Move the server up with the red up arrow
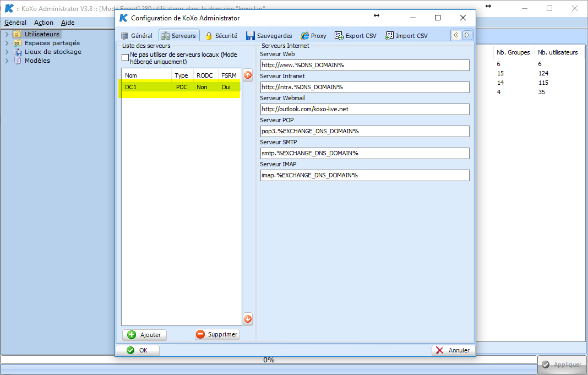 coord(248,75)
